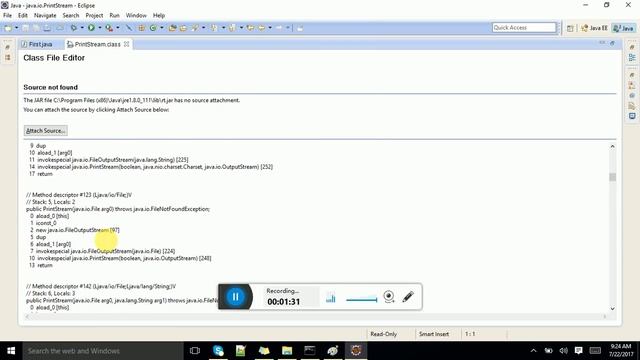Open the Run dropdown arrow

(100, 28)
